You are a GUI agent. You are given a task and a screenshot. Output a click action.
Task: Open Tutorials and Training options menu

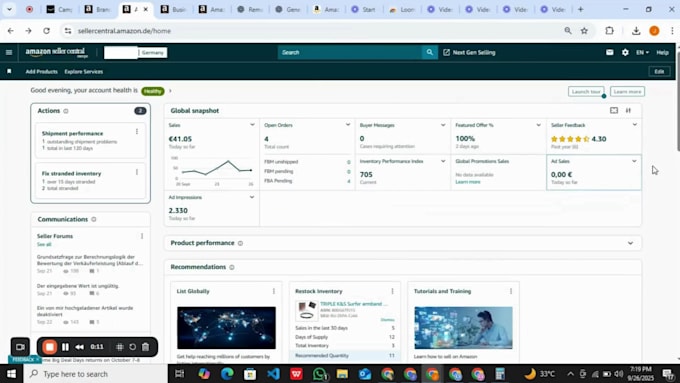pos(510,291)
